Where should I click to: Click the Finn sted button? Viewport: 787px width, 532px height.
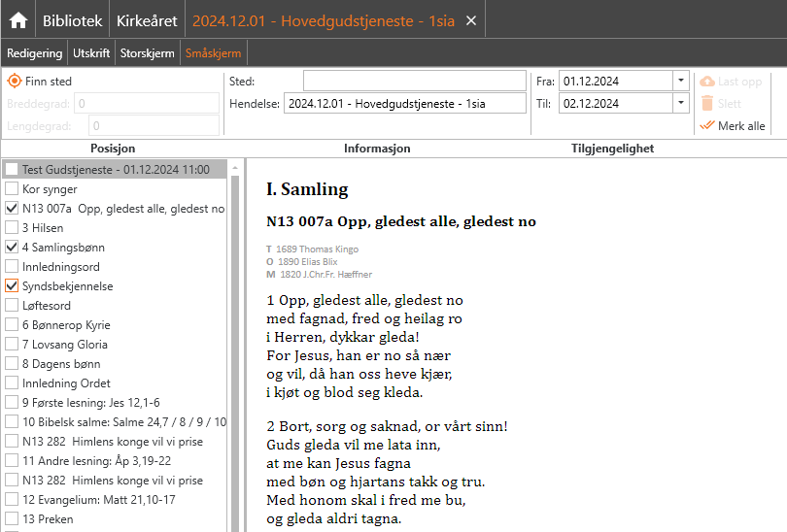(x=40, y=81)
